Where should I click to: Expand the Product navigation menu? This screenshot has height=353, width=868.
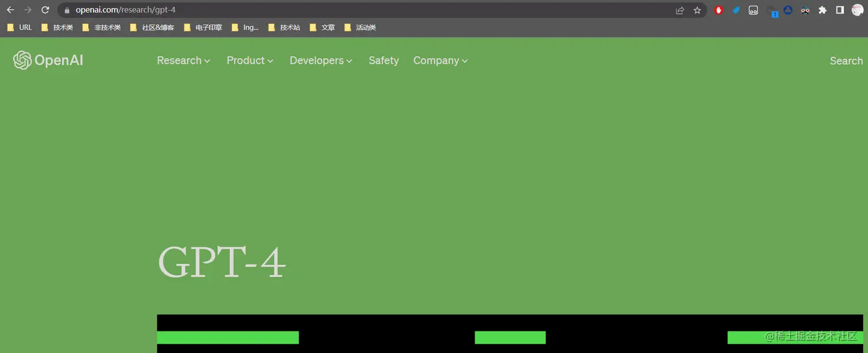click(x=250, y=60)
